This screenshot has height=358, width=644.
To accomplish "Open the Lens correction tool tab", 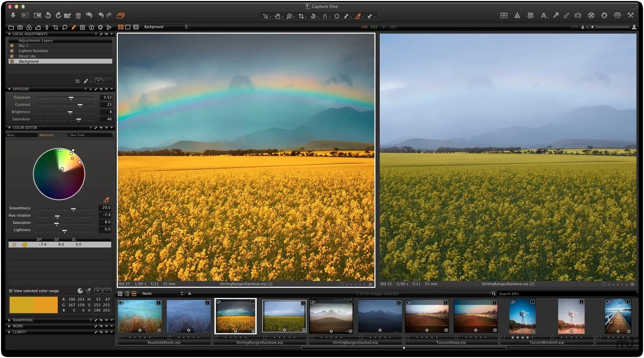I will point(47,27).
